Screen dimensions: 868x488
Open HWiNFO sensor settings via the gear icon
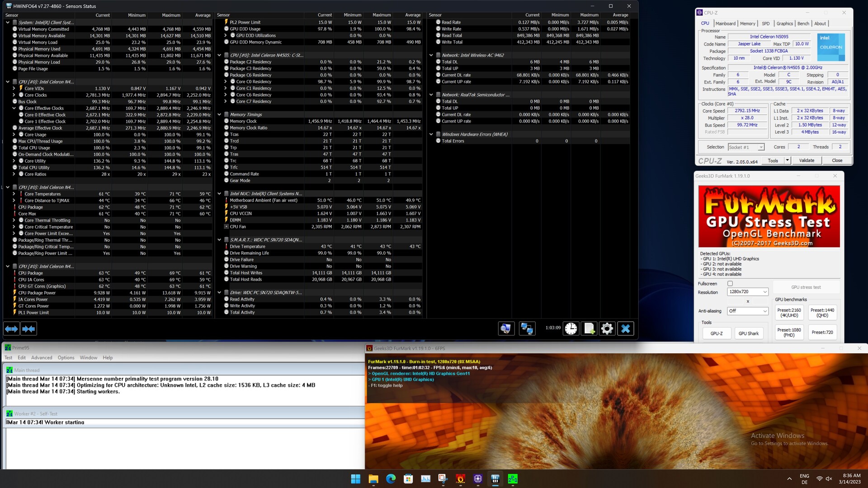607,329
